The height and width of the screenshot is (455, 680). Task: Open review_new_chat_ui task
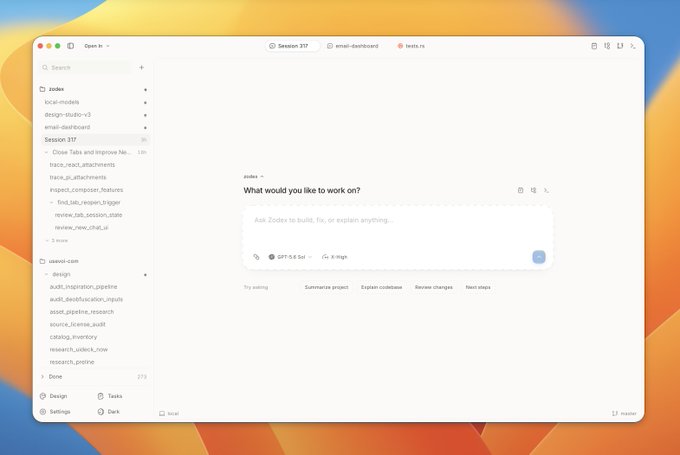pos(82,228)
